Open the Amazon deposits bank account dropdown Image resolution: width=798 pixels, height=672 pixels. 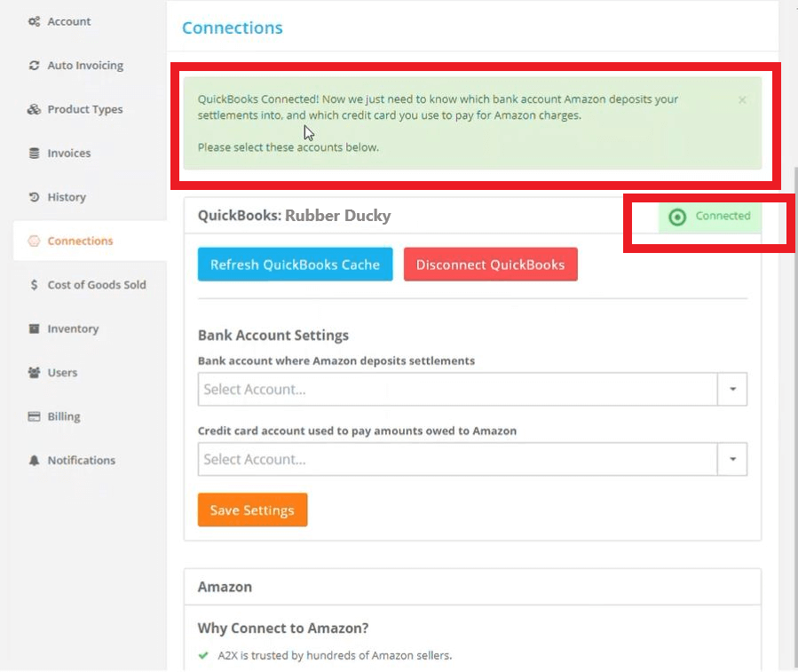(472, 389)
